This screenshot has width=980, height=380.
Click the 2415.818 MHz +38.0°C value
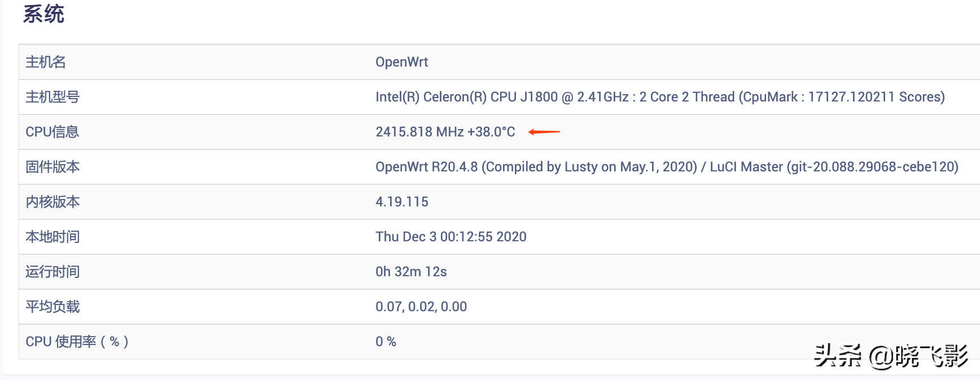[445, 132]
